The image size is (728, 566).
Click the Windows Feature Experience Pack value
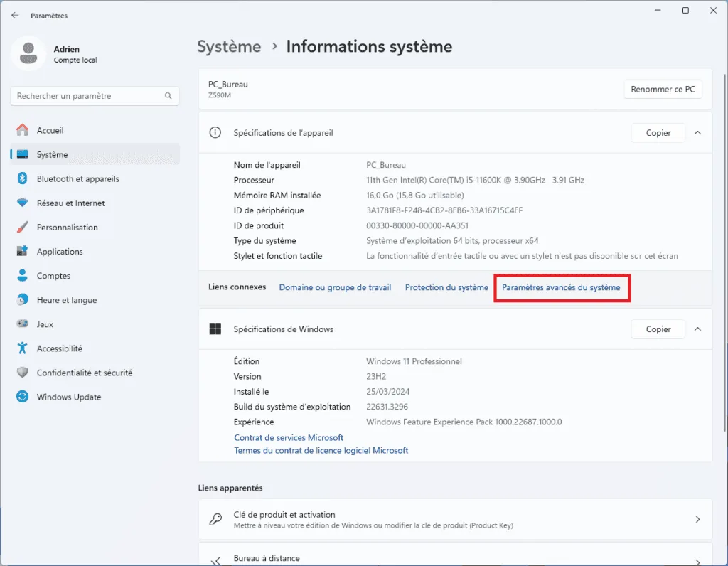point(464,422)
